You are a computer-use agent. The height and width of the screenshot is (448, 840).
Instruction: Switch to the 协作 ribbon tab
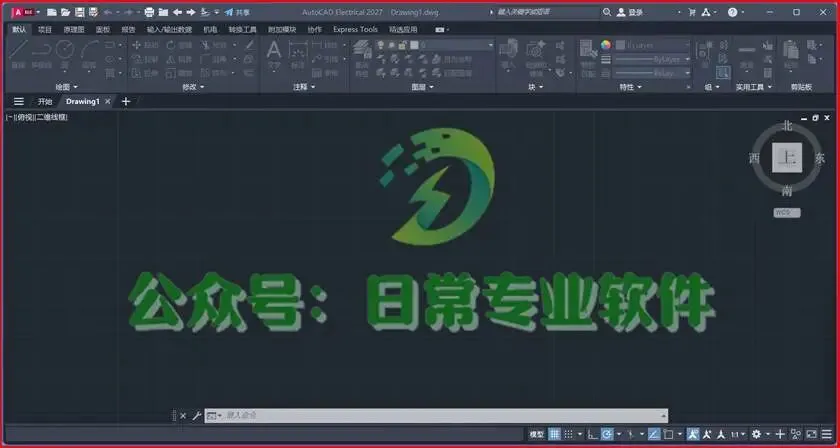(x=314, y=29)
